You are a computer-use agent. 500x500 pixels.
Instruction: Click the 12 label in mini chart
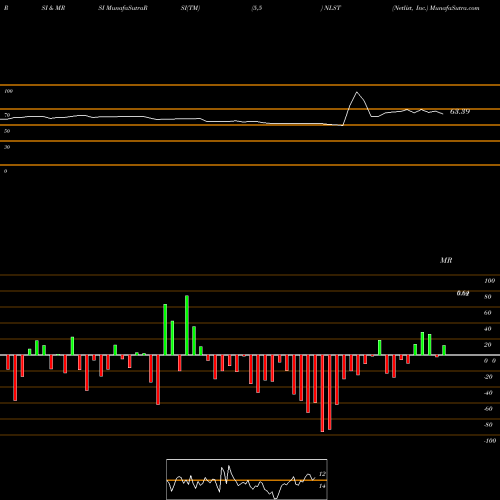pos(322,474)
